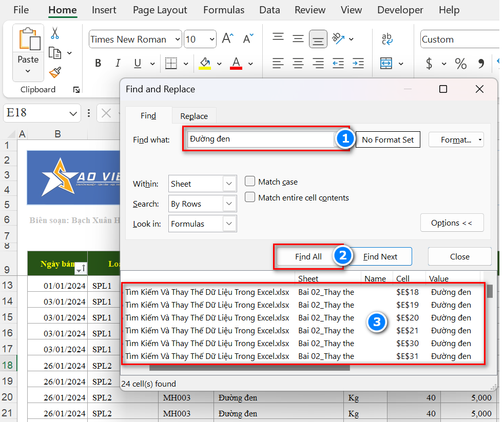Apply Italic formatting

pyautogui.click(x=118, y=64)
